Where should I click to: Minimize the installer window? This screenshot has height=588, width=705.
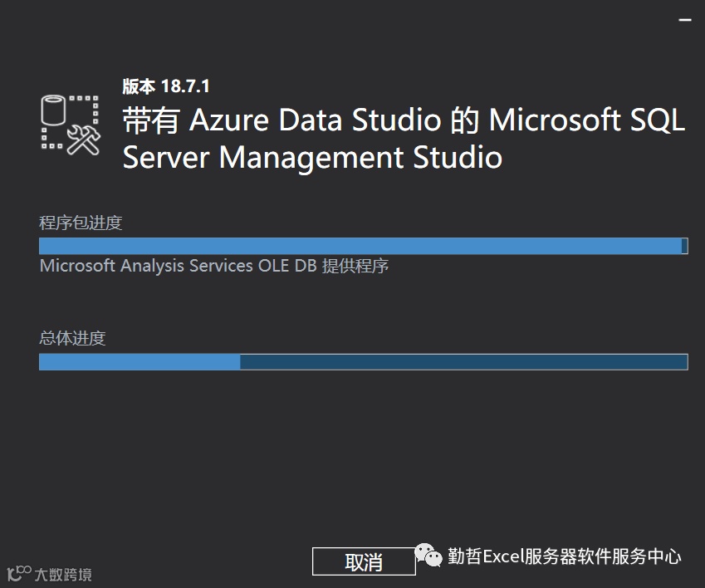(x=686, y=18)
